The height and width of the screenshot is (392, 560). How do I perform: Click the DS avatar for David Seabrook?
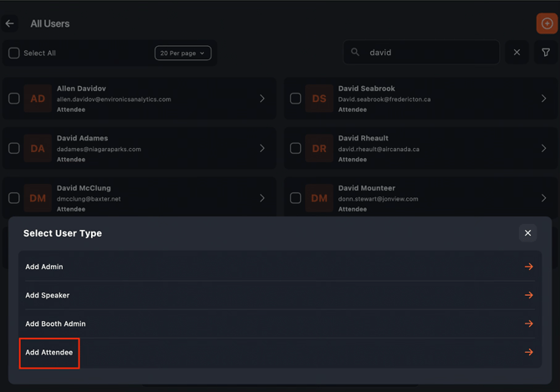pos(319,99)
